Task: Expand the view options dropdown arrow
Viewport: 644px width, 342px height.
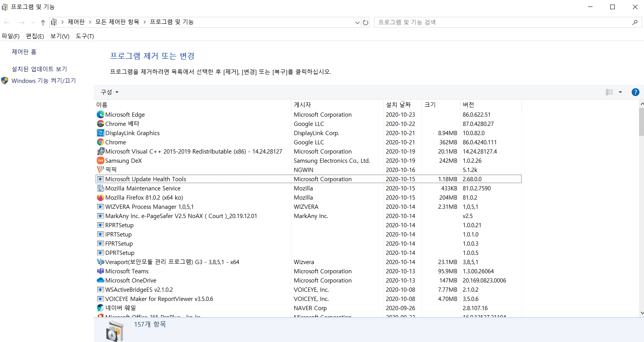Action: point(620,92)
